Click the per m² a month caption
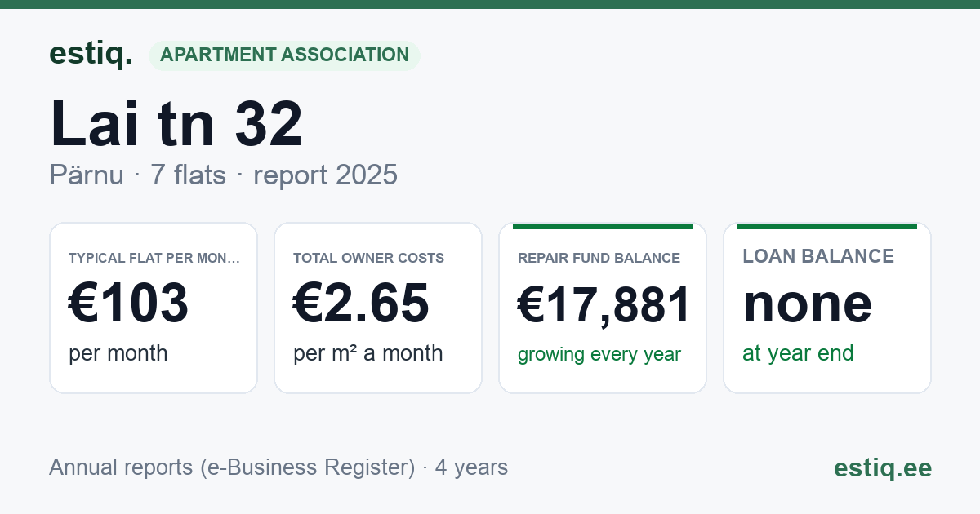The width and height of the screenshot is (980, 514). (x=368, y=353)
